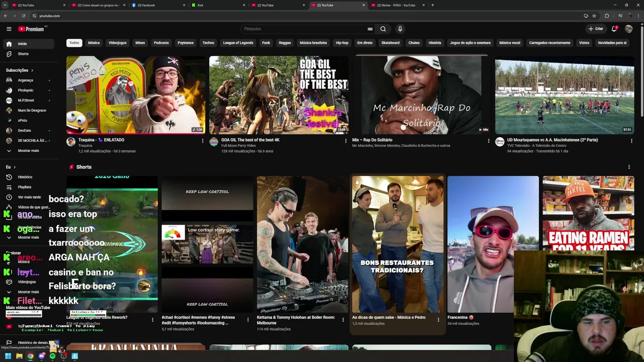Open options menu for Traquina ENLATADO video
Image resolution: width=644 pixels, height=362 pixels.
tap(203, 141)
